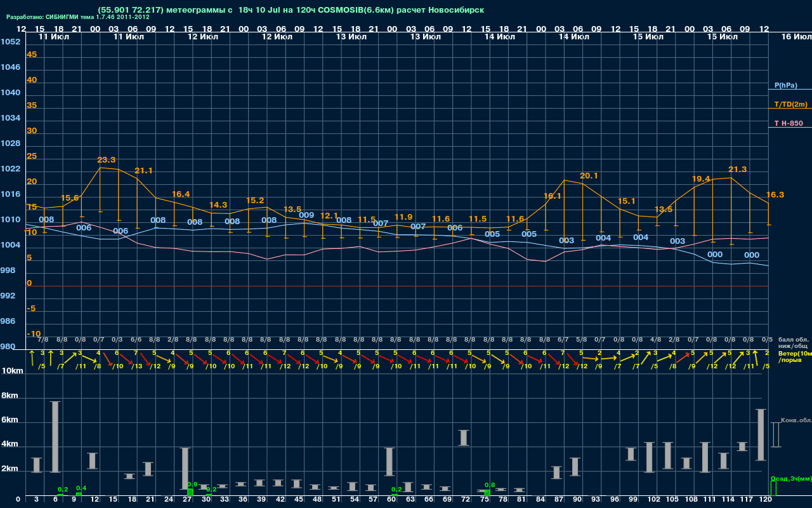Click the 10km height axis label
This screenshot has height=508, width=812.
click(12, 371)
